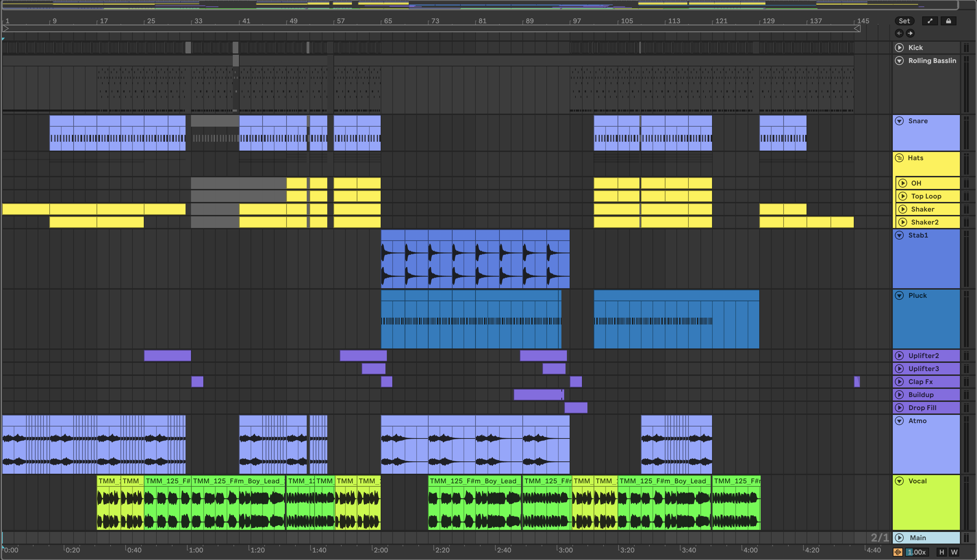Fold the Vocal track
Image resolution: width=977 pixels, height=560 pixels.
(899, 481)
